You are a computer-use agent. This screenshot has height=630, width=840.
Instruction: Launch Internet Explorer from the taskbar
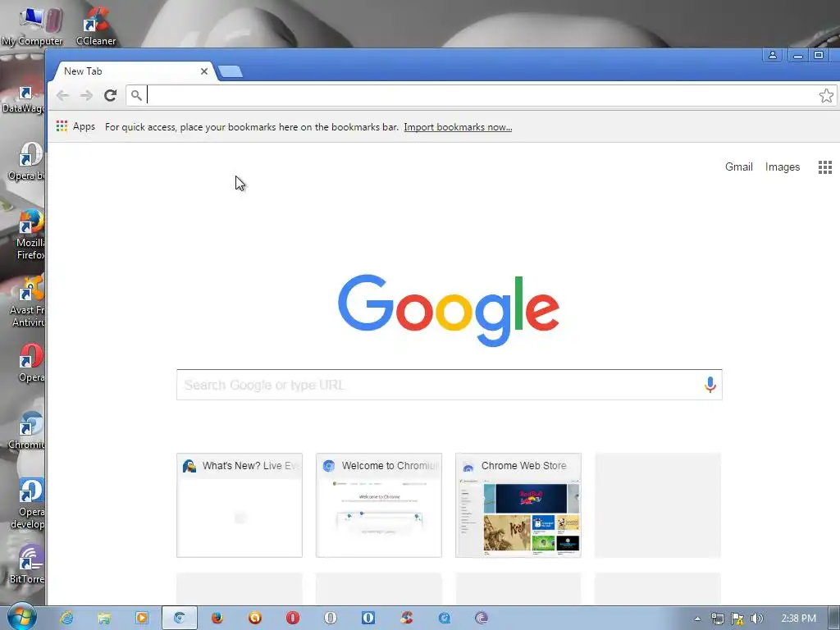click(x=66, y=619)
